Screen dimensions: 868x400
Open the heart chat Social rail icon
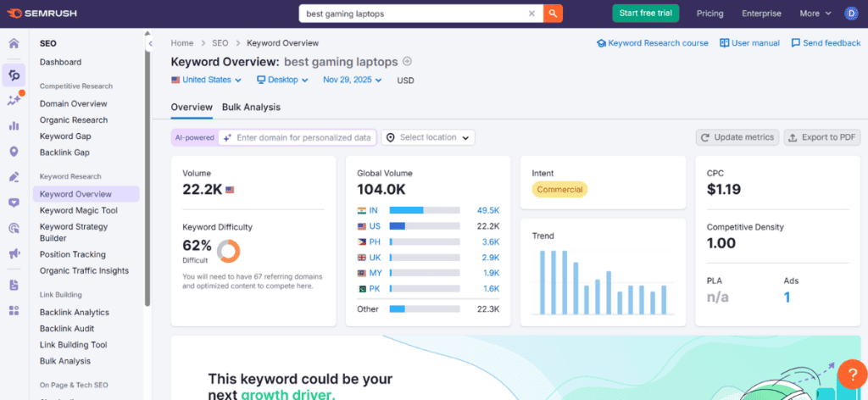pyautogui.click(x=14, y=203)
